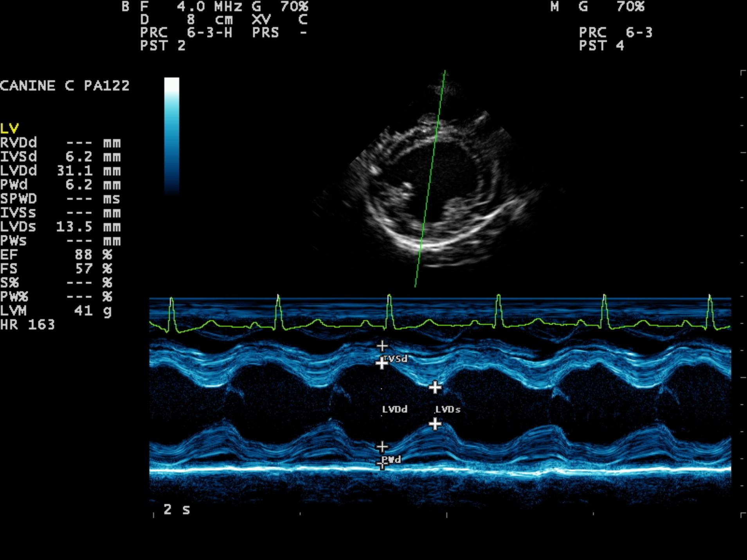This screenshot has height=560, width=747.
Task: Click the LVDd label on the M-mode trace
Action: click(394, 409)
